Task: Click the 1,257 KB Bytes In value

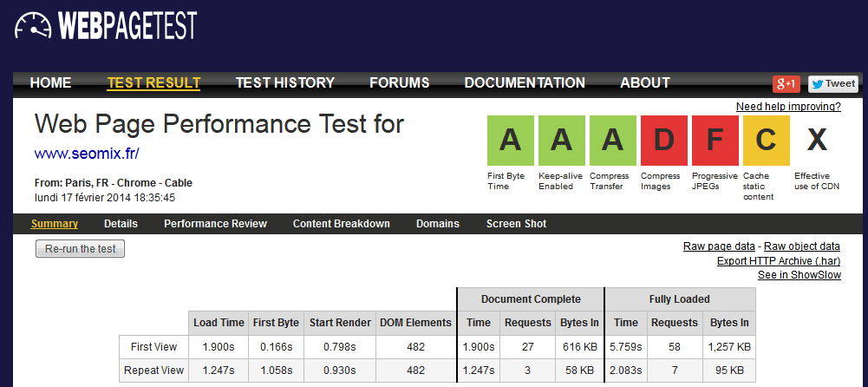Action: click(729, 347)
